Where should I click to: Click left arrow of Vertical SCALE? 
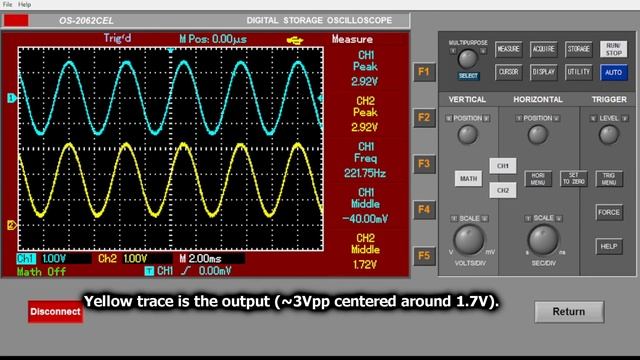pyautogui.click(x=453, y=219)
